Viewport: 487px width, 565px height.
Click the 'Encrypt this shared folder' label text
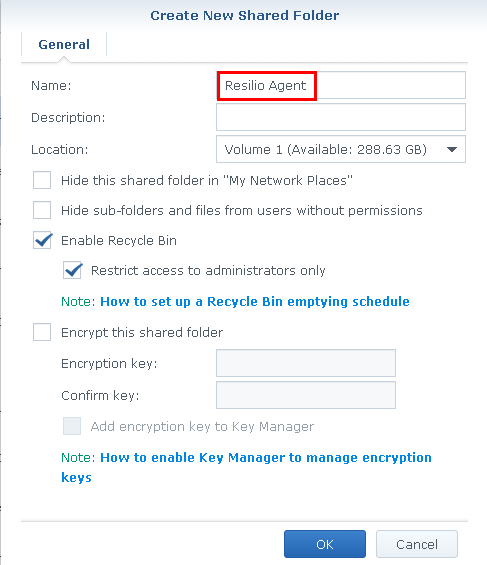click(x=142, y=332)
